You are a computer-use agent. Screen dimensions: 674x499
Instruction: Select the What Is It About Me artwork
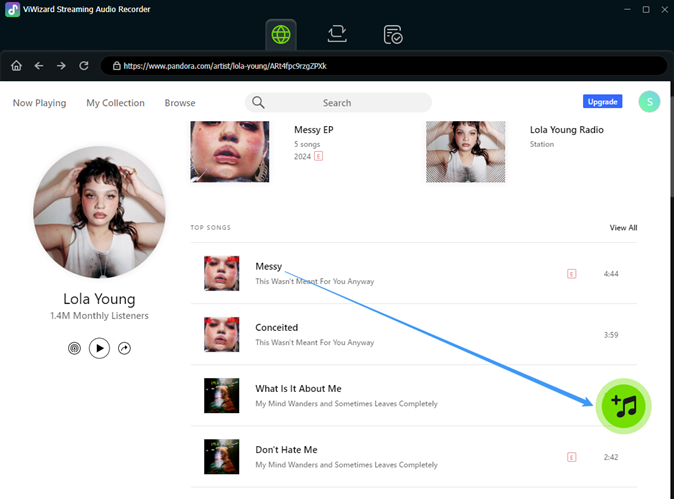221,395
